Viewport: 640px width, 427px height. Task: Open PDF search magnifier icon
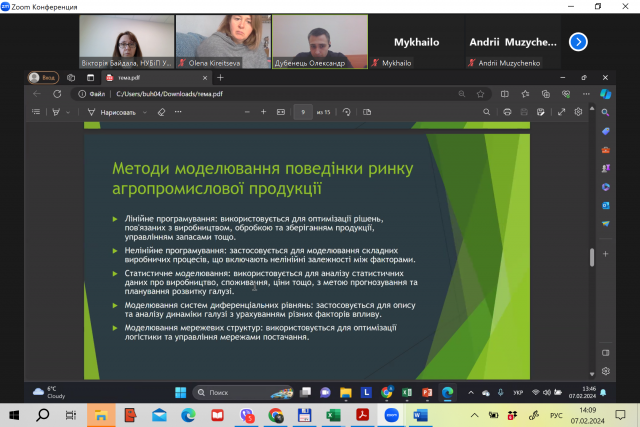point(487,112)
